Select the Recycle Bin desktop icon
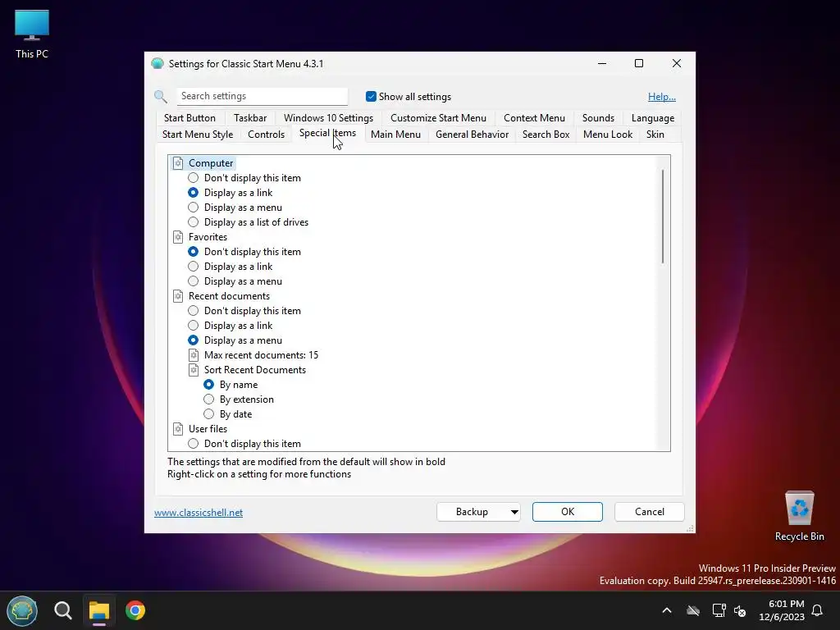The image size is (840, 630). (799, 517)
